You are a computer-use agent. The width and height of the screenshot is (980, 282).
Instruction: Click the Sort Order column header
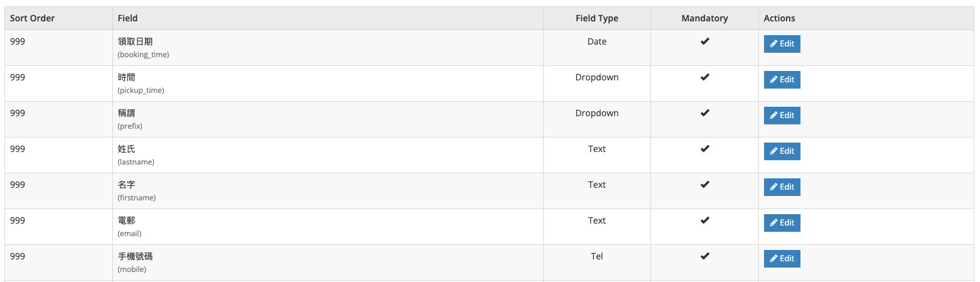point(33,18)
